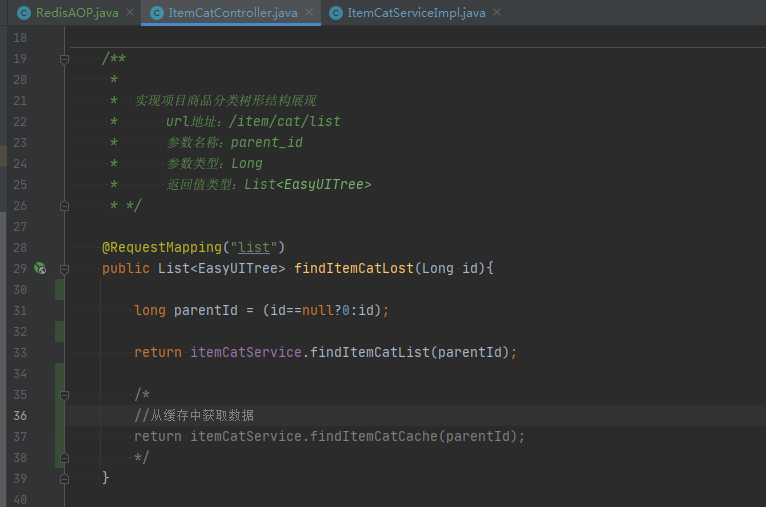Open the request mapping gutter icon on line 29
The width and height of the screenshot is (766, 507).
pyautogui.click(x=40, y=268)
